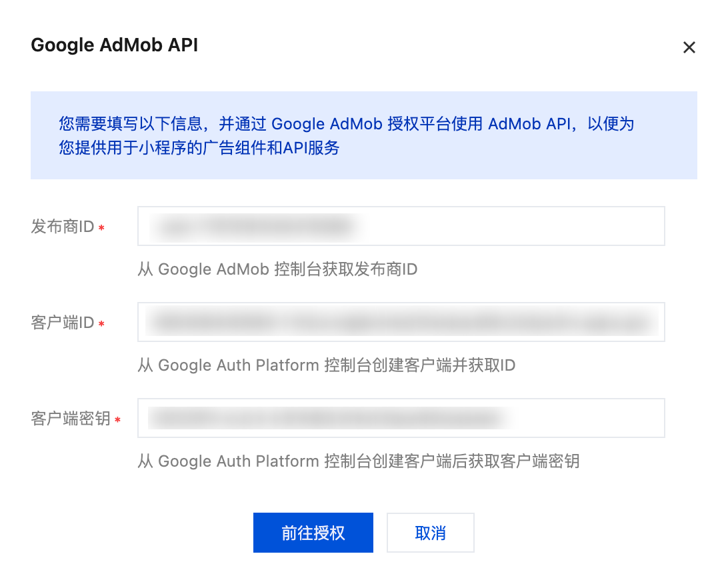This screenshot has width=728, height=584.
Task: Click the 发布商ID input field
Action: [401, 226]
